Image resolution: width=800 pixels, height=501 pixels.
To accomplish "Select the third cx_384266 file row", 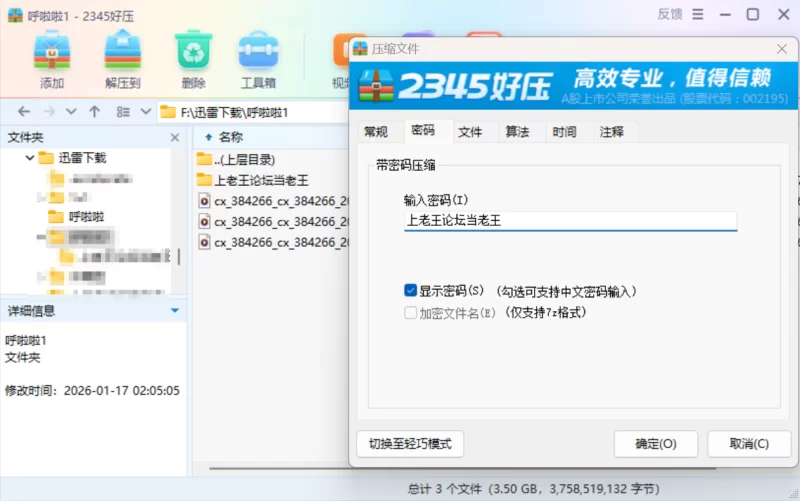I will click(272, 242).
